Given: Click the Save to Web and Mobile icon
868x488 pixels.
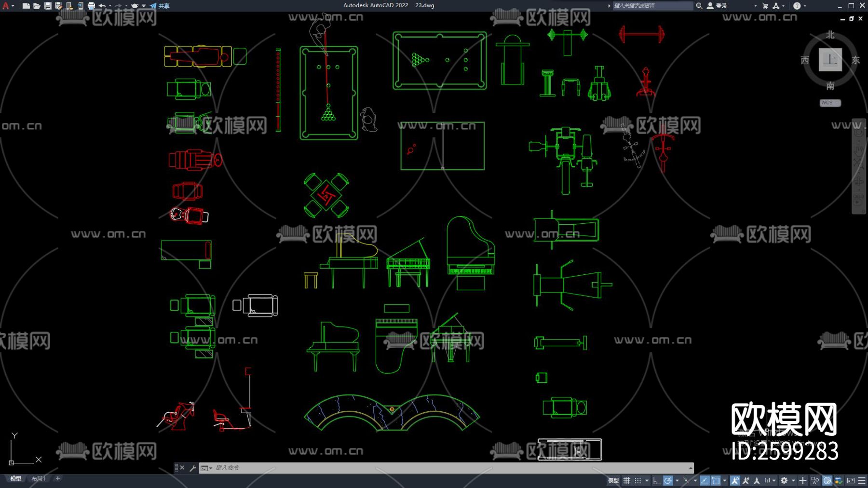Looking at the screenshot, I should click(x=80, y=6).
